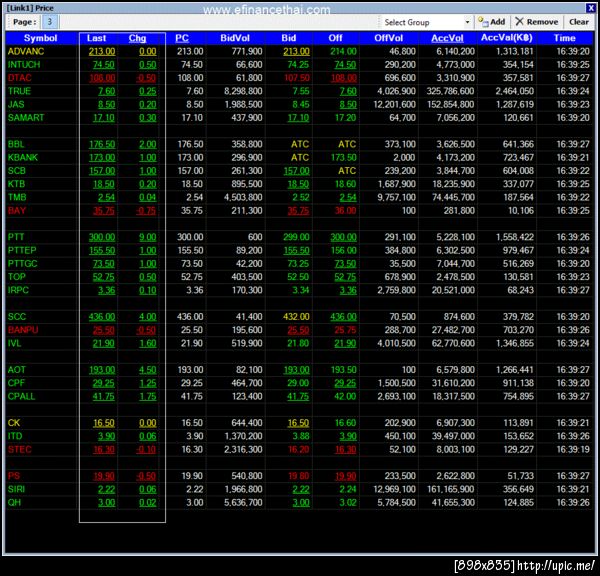Click IVL AccVol 62,770,600
Screen dimensions: 600x576
(x=453, y=343)
